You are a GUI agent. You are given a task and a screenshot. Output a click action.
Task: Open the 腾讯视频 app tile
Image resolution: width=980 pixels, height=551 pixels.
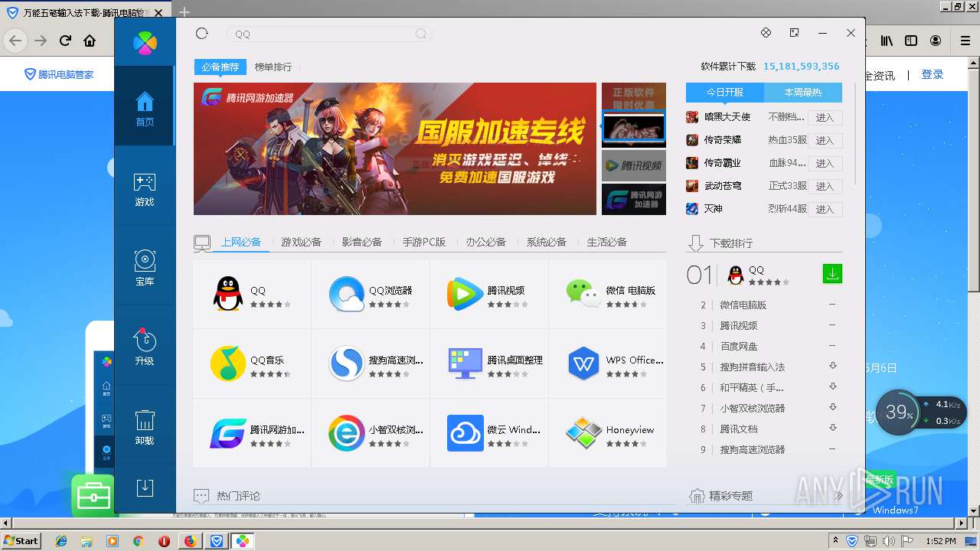(x=489, y=294)
